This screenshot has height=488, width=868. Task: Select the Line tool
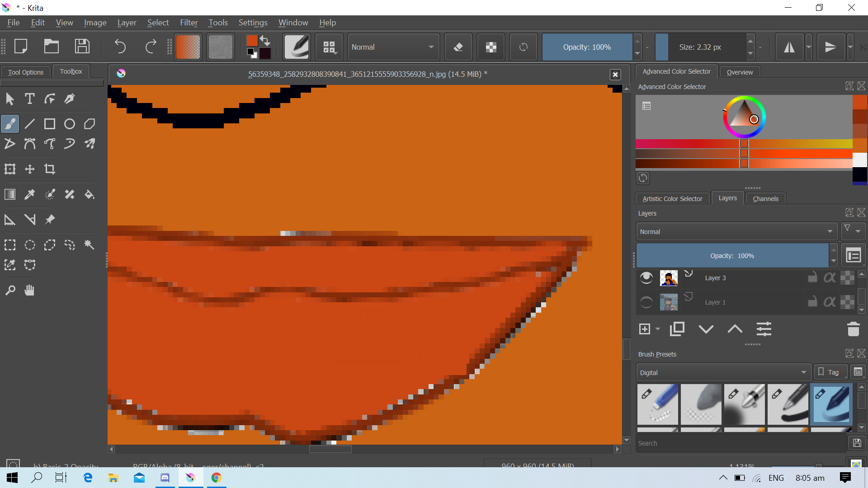click(x=30, y=124)
